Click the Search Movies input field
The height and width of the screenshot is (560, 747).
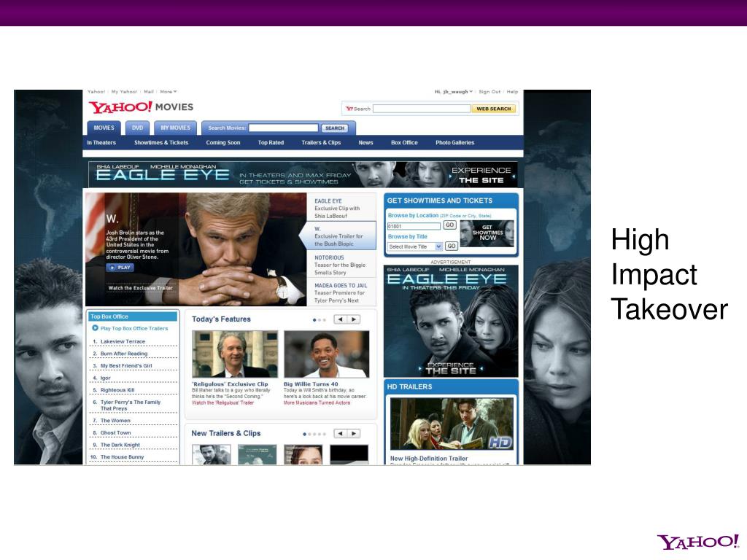[x=284, y=128]
